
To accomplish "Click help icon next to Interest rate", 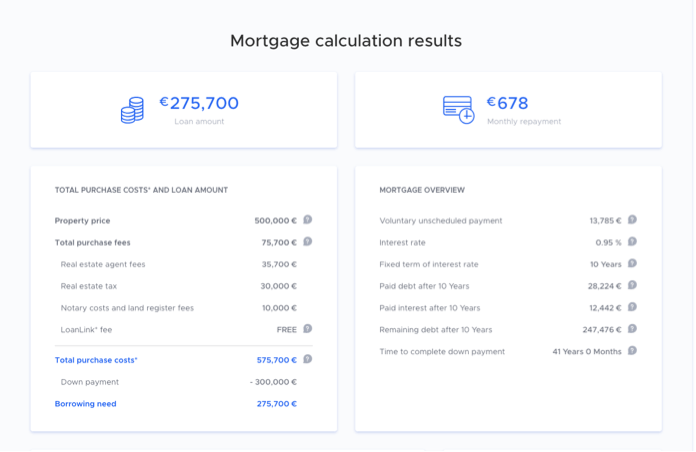I will point(632,241).
